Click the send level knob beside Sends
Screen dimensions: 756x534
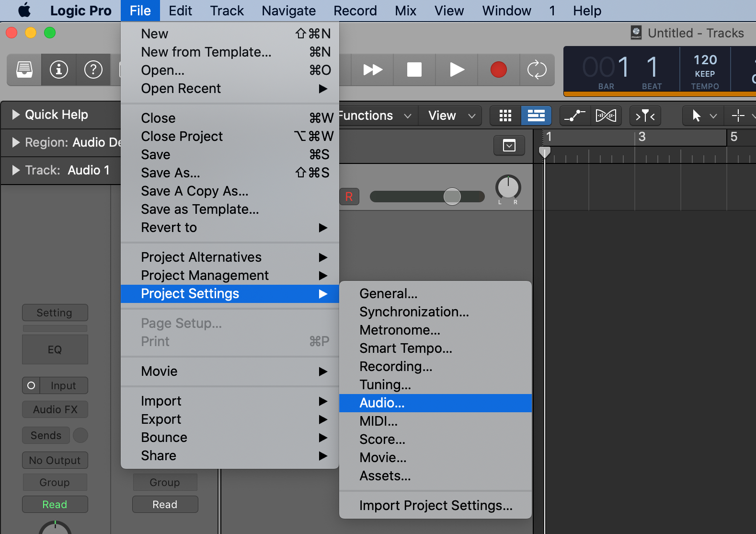pyautogui.click(x=80, y=436)
